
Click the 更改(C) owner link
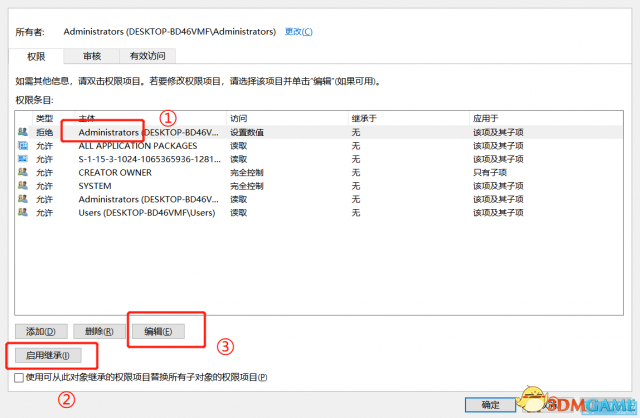click(298, 32)
